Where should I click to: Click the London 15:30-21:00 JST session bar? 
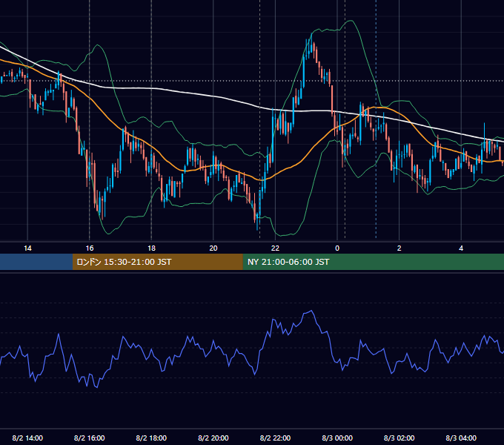[x=157, y=262]
